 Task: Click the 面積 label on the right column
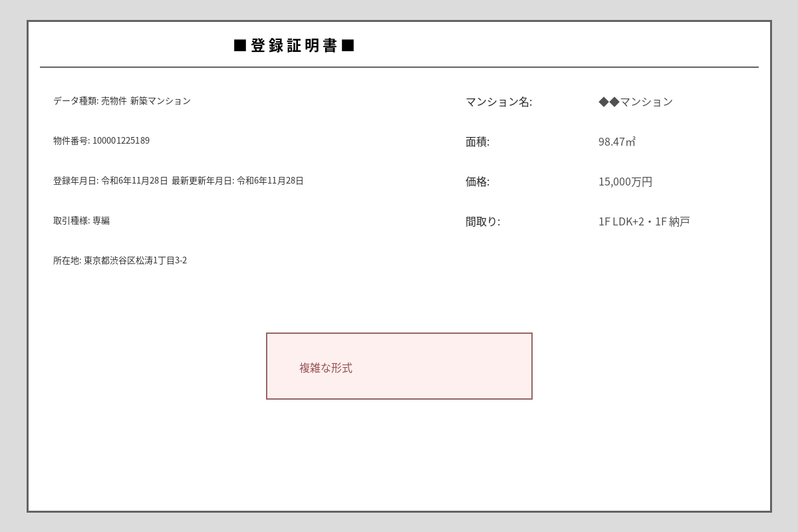point(476,142)
